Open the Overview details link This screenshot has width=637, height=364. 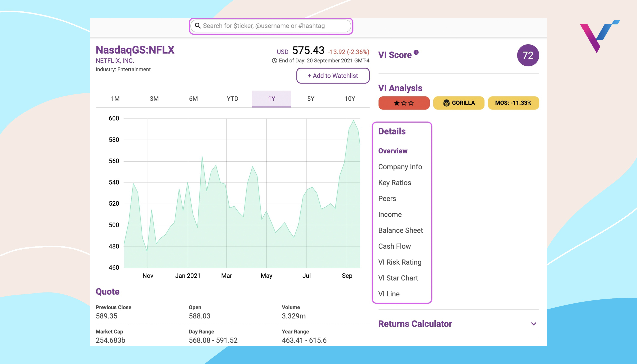(x=393, y=151)
